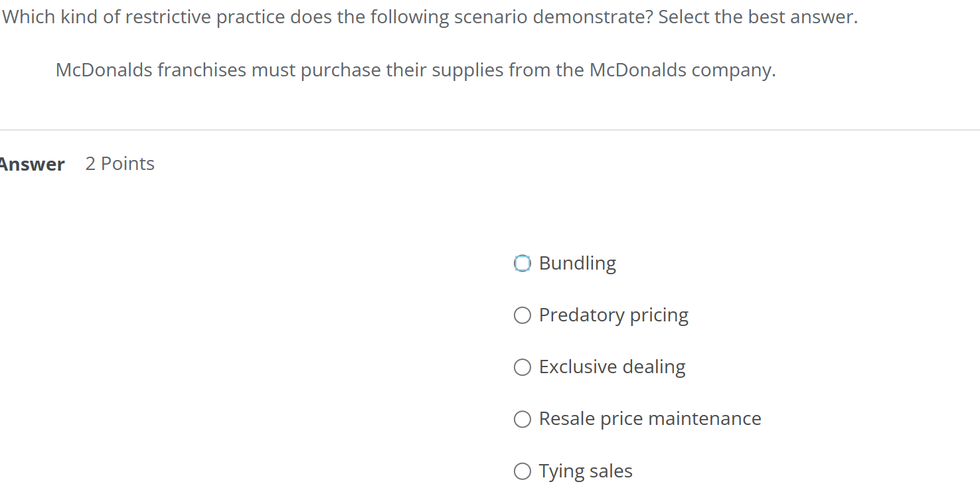980x492 pixels.
Task: Click the Answer section heading
Action: click(x=32, y=164)
